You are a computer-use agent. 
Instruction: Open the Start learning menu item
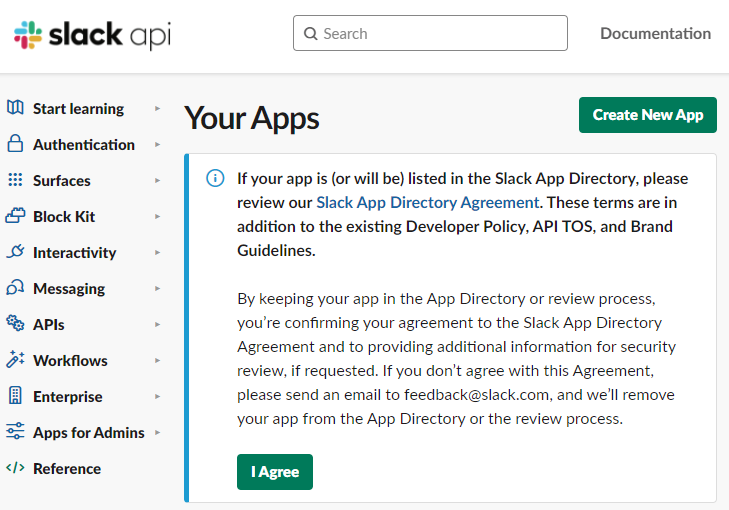click(x=78, y=109)
